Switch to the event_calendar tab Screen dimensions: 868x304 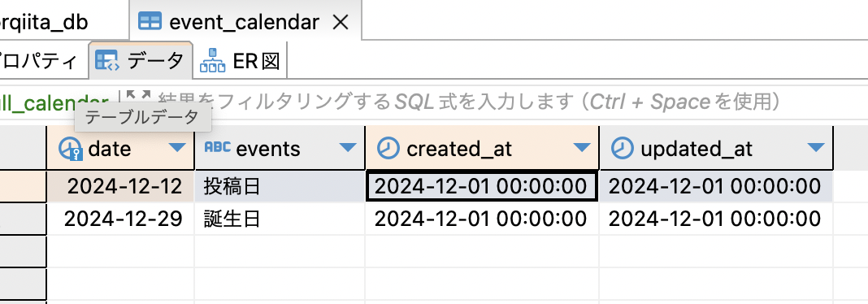pyautogui.click(x=245, y=20)
